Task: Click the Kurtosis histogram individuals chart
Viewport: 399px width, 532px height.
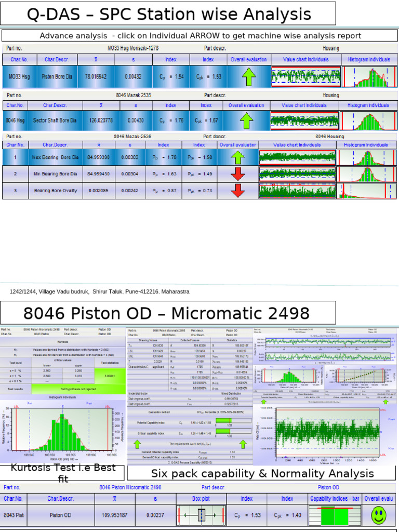Action: pos(62,430)
